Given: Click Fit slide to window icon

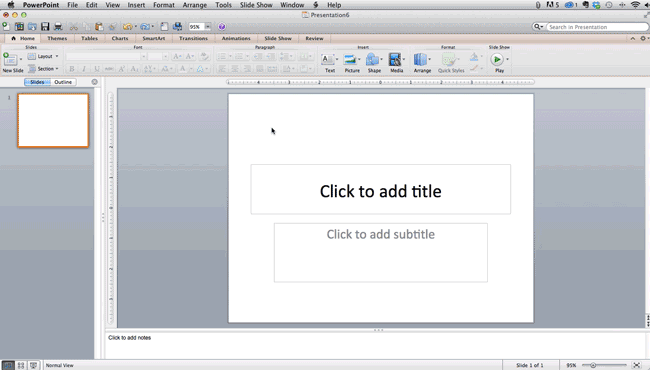Looking at the screenshot, I should click(x=637, y=365).
